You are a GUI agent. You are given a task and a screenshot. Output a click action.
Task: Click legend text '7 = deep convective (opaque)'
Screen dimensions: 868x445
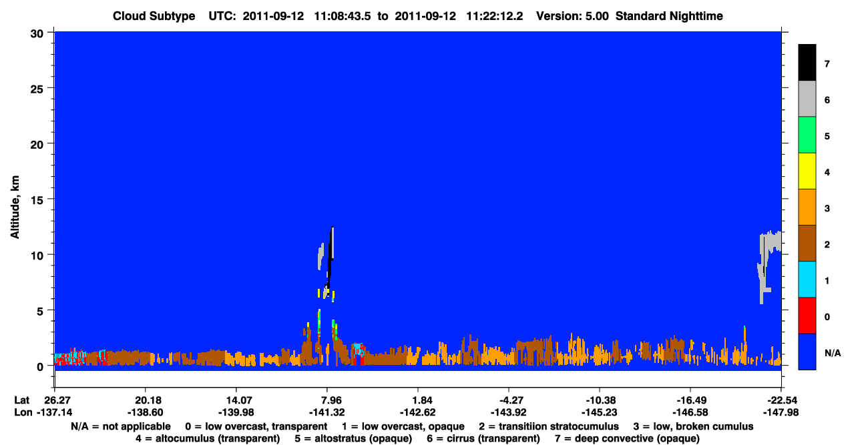coord(627,438)
